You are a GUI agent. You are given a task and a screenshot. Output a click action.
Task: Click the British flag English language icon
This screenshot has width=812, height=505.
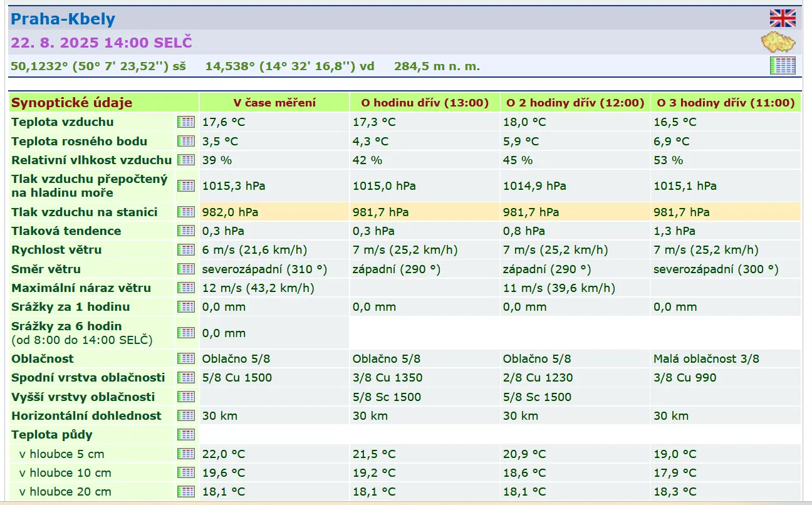(x=783, y=18)
